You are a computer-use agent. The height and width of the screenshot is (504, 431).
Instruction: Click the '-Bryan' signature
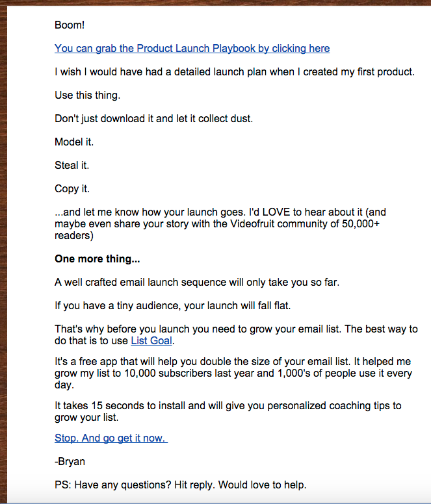pyautogui.click(x=70, y=461)
